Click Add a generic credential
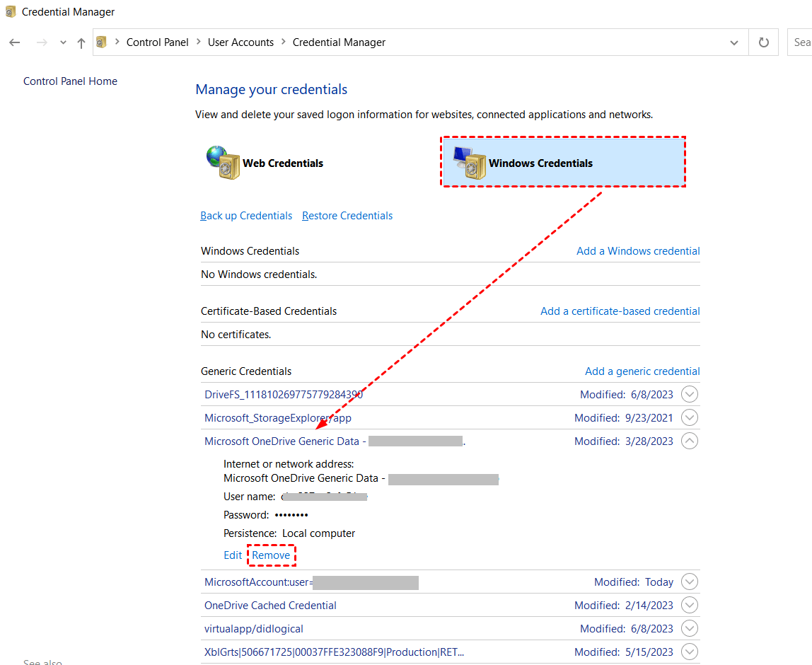Viewport: 812px width, 665px height. coord(643,371)
